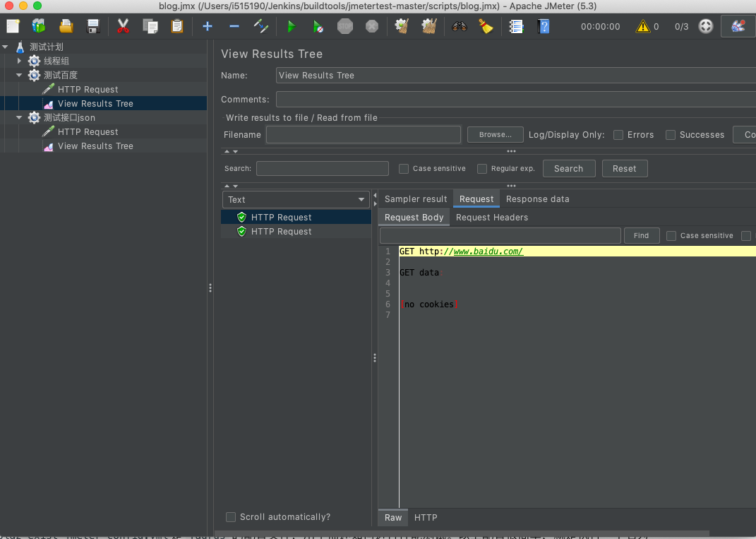Enable the Errors only checkbox
This screenshot has width=756, height=539.
coord(618,135)
